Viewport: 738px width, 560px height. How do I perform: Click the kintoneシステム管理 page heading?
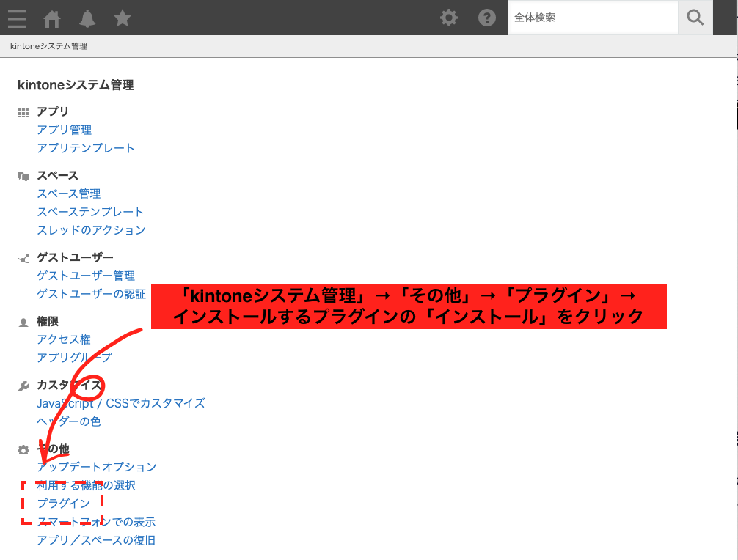(x=76, y=85)
